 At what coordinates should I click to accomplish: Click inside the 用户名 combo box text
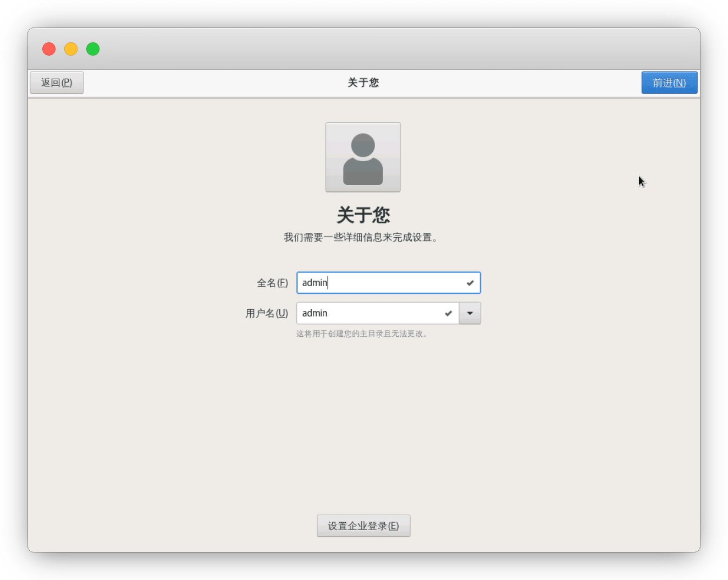368,313
